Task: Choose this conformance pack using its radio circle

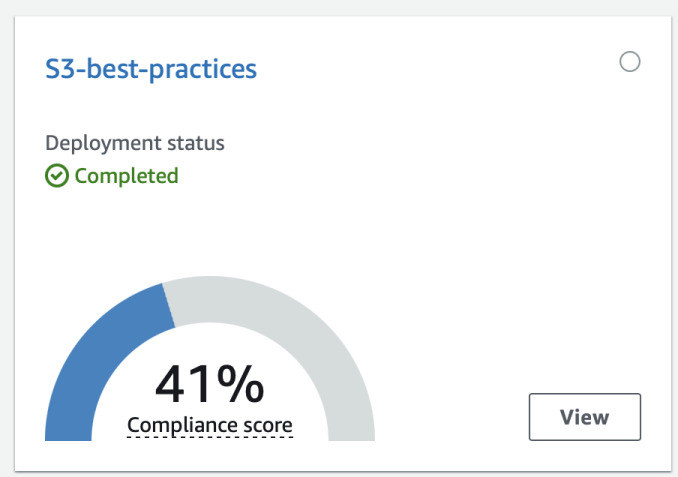Action: click(630, 63)
